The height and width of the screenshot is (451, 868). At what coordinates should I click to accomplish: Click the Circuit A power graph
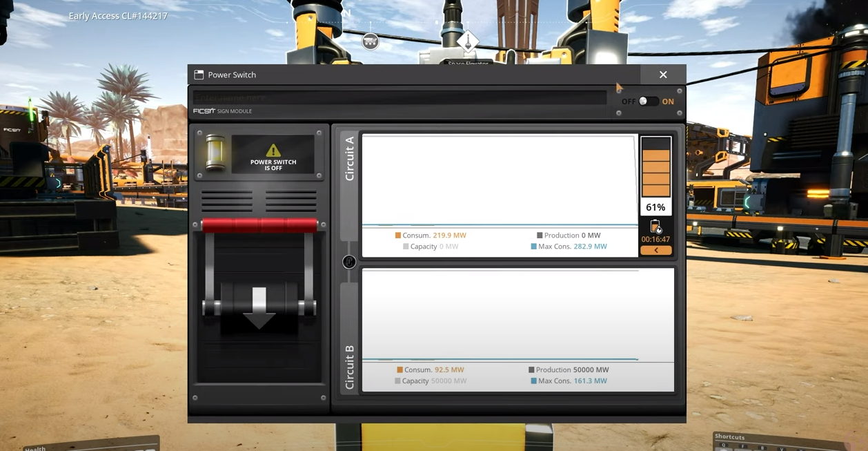(500, 180)
